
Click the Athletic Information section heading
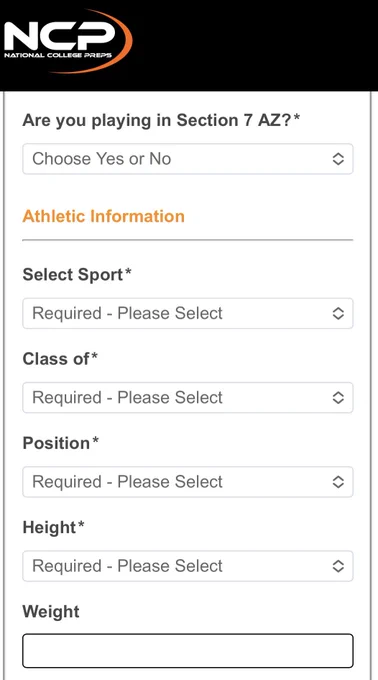pos(103,216)
